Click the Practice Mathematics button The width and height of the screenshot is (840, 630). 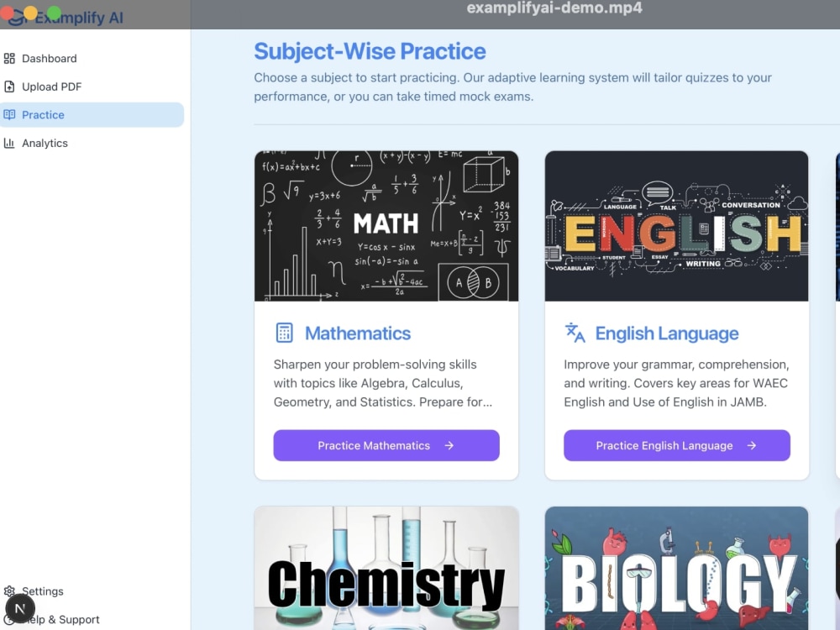pyautogui.click(x=386, y=445)
